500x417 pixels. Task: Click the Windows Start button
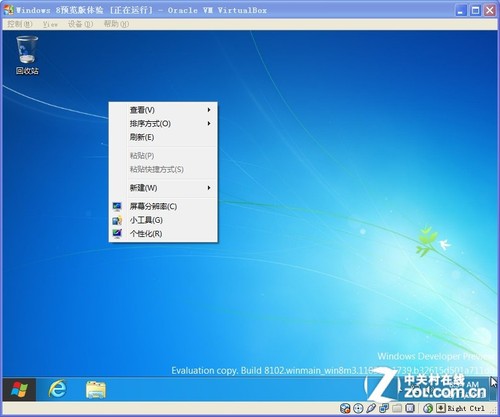point(19,389)
